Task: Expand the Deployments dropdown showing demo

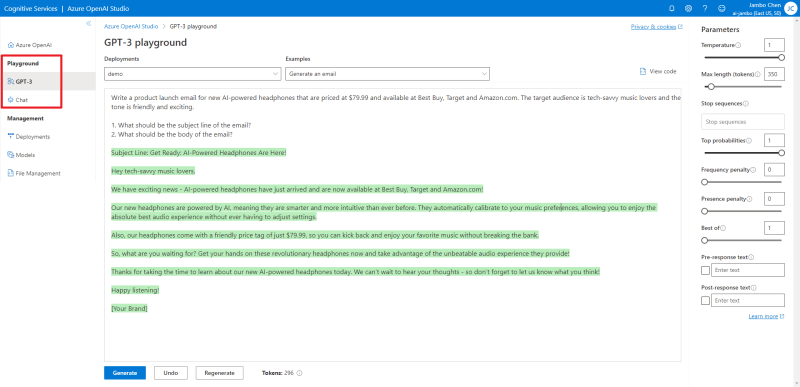Action: [193, 74]
